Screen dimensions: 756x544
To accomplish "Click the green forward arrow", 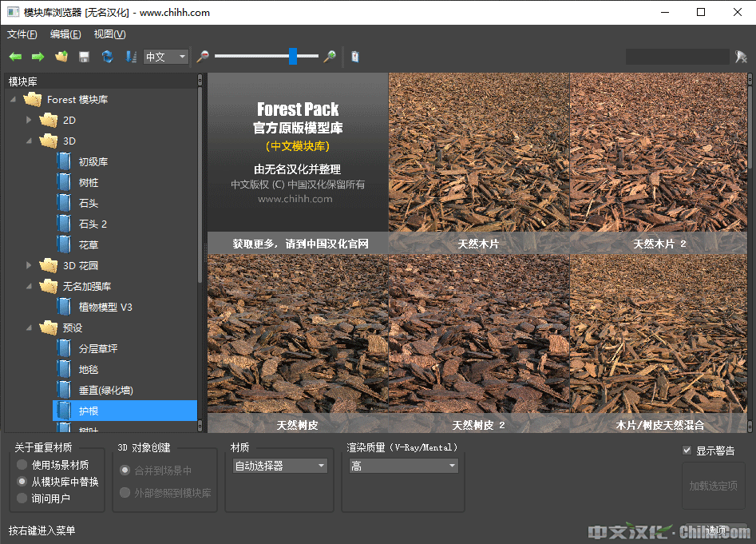I will pyautogui.click(x=38, y=57).
